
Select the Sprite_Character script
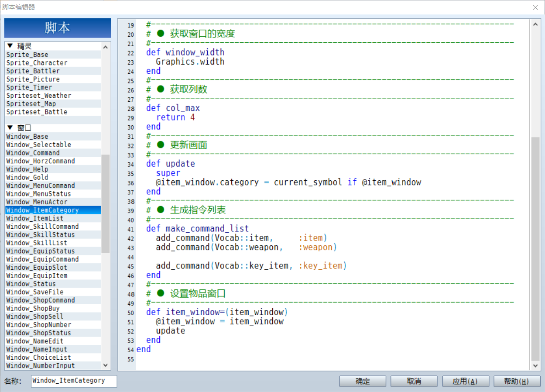pos(53,63)
